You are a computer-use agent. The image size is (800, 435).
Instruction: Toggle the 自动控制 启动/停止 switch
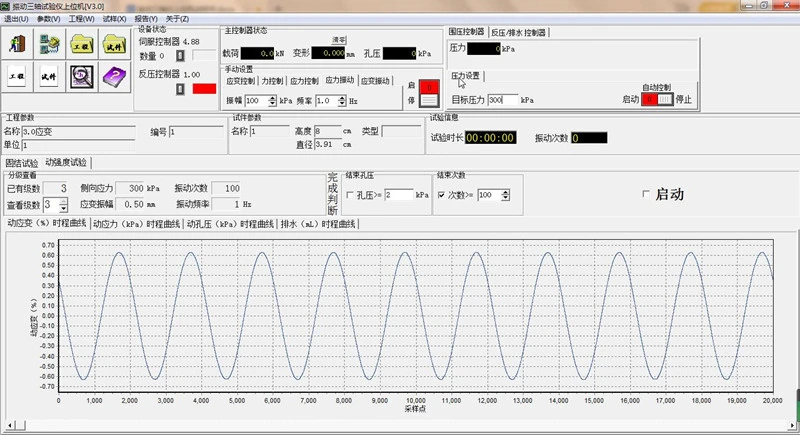(x=657, y=99)
